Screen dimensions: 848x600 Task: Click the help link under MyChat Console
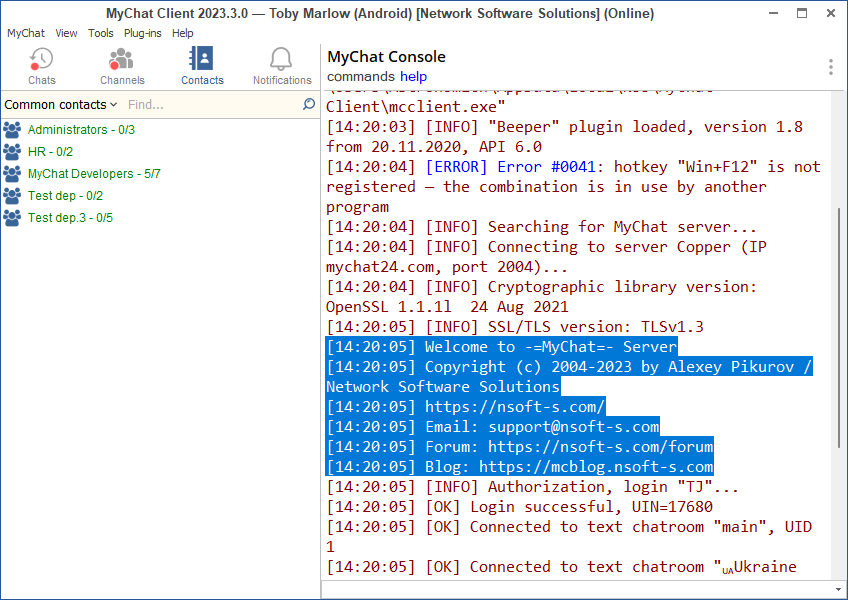click(x=413, y=76)
